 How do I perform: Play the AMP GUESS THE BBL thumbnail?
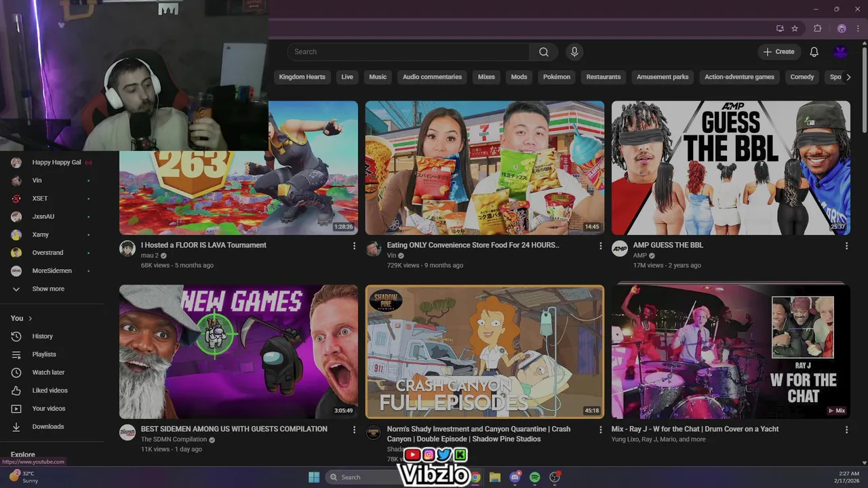pos(731,167)
